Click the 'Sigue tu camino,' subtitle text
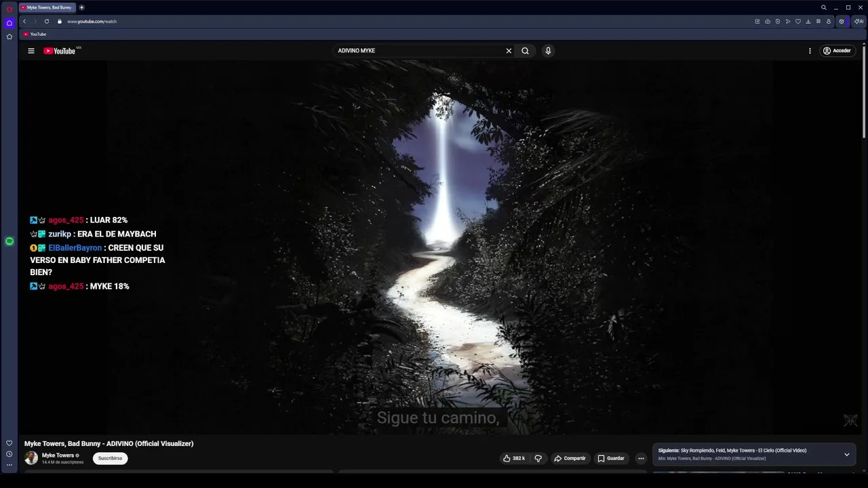The image size is (868, 488). click(x=438, y=418)
